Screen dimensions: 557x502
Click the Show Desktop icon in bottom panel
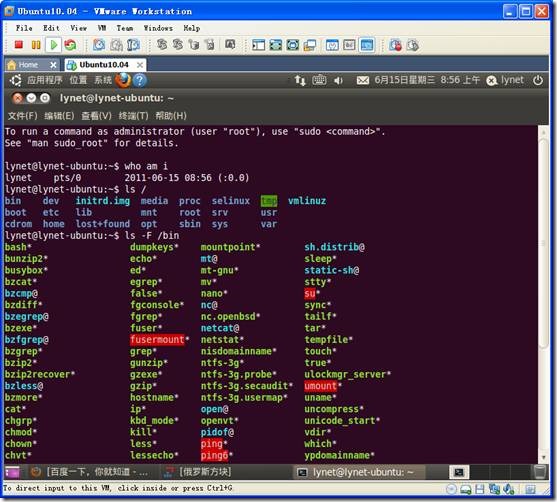pyautogui.click(x=12, y=472)
